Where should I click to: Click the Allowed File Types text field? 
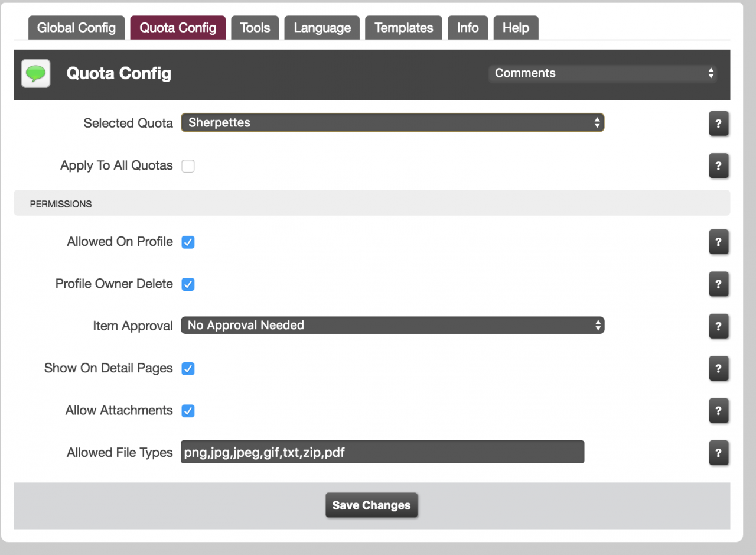click(382, 452)
